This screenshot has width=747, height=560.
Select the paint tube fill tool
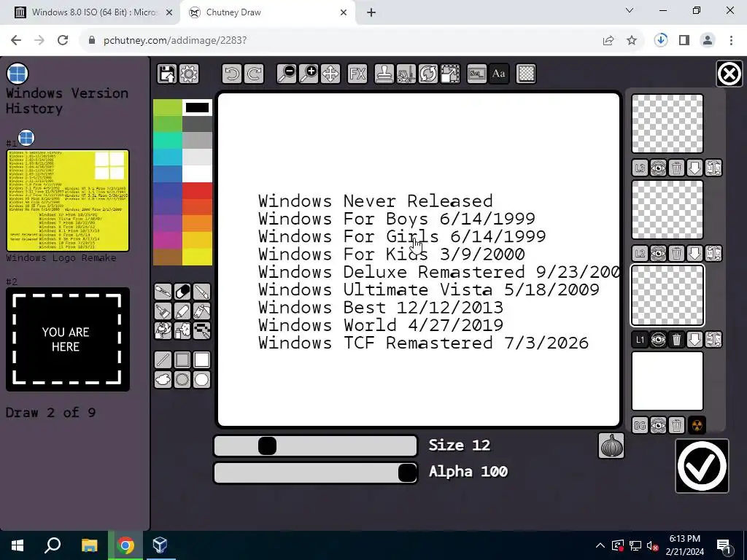tap(202, 311)
